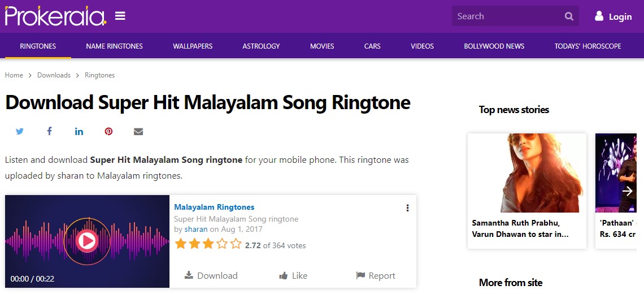Rate the ringtone five stars
644x294 pixels.
pos(236,244)
